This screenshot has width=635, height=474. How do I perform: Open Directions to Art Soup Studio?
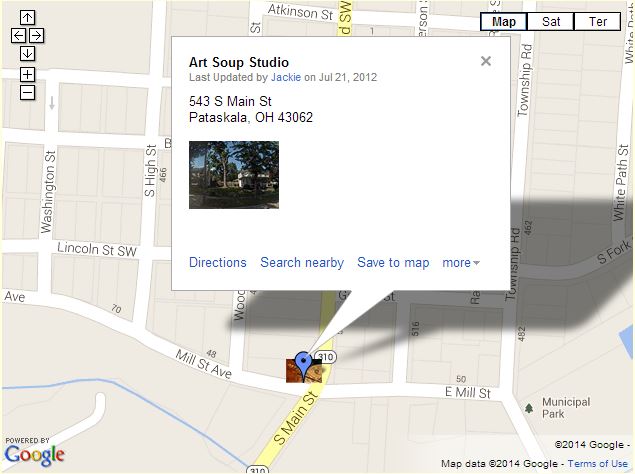coord(218,263)
